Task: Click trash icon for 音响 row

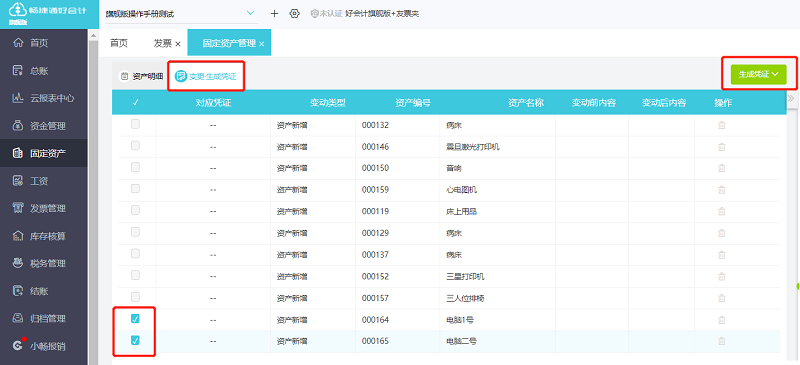Action: tap(722, 168)
